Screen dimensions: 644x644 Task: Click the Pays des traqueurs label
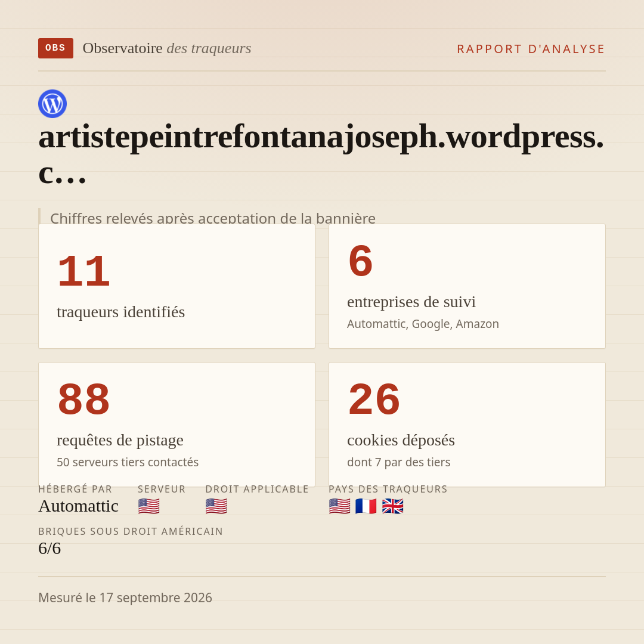tap(388, 489)
